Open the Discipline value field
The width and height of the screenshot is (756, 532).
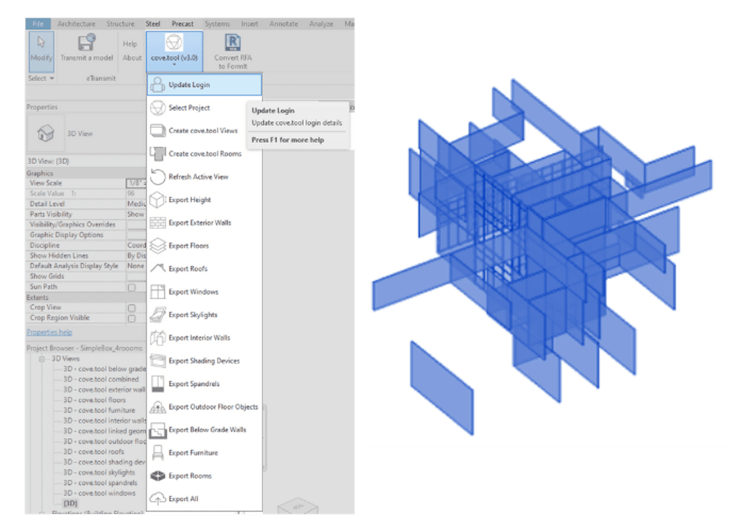[136, 245]
